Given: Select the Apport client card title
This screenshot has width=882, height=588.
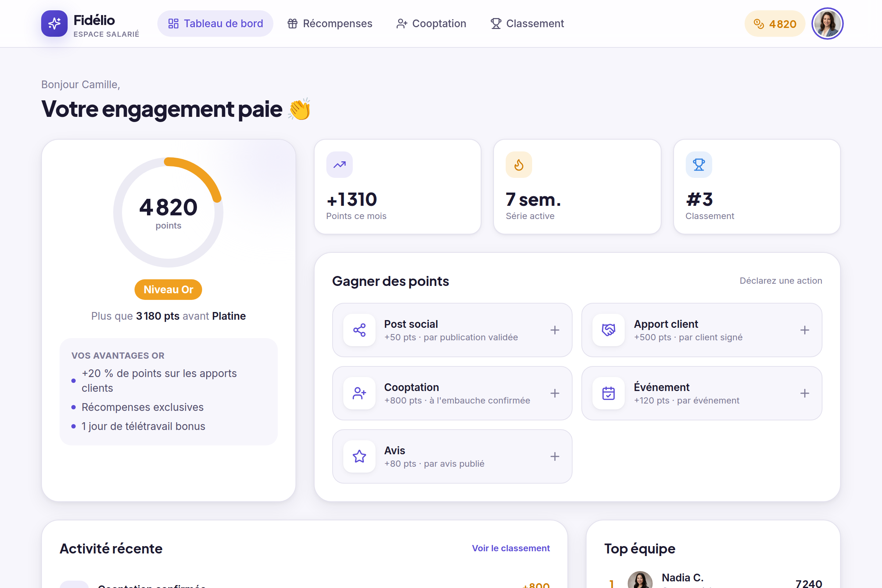Looking at the screenshot, I should click(x=666, y=324).
